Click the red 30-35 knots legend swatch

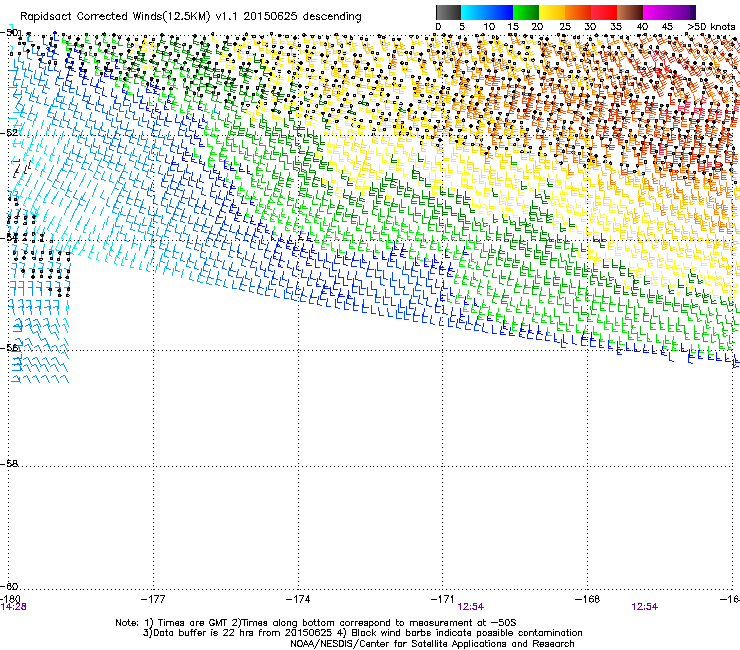point(604,12)
